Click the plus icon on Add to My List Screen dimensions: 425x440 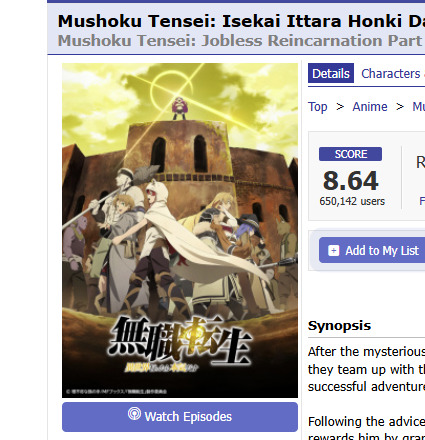pos(333,250)
